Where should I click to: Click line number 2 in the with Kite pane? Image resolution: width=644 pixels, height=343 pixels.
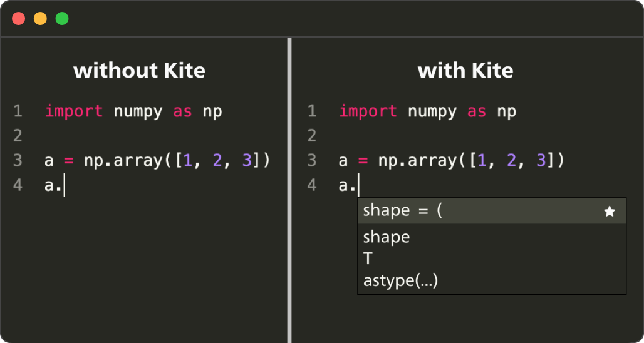pos(311,136)
